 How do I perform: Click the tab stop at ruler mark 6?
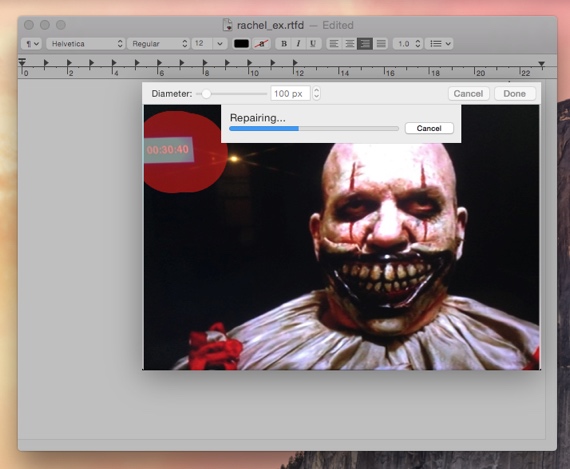click(x=159, y=63)
